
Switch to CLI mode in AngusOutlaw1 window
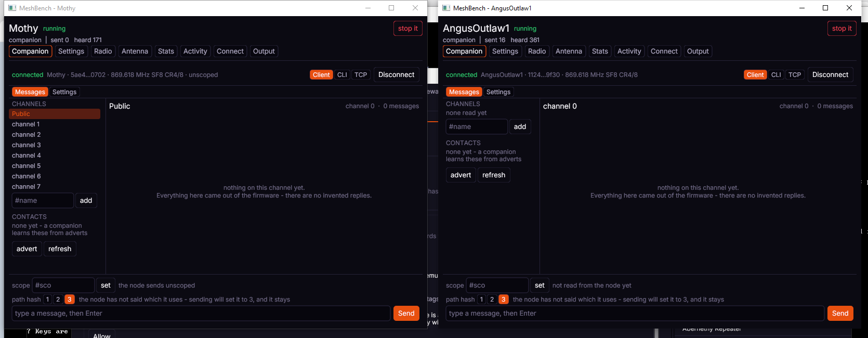776,75
